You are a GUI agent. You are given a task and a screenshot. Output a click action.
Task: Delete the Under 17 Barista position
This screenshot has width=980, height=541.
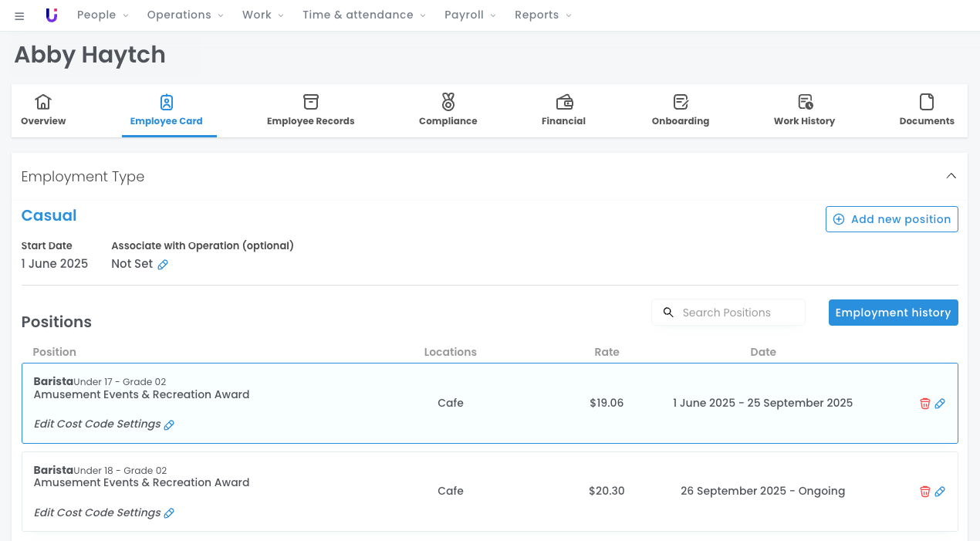[x=924, y=404]
